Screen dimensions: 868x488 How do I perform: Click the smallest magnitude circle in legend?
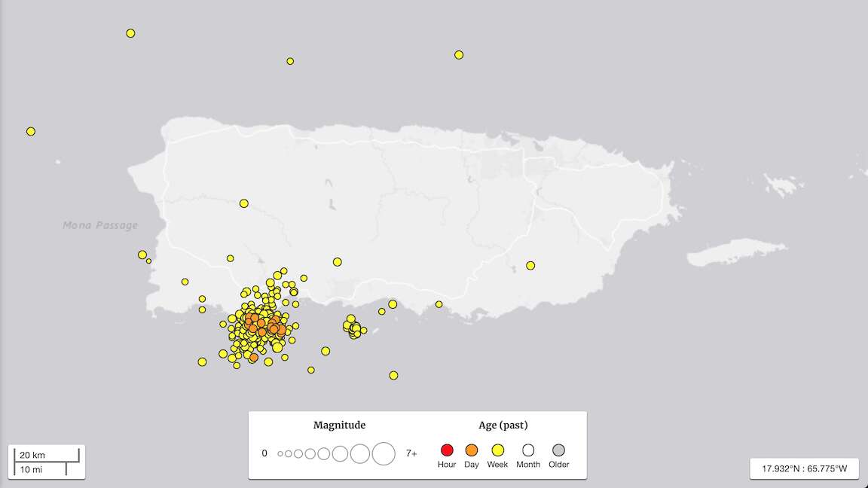[x=280, y=454]
